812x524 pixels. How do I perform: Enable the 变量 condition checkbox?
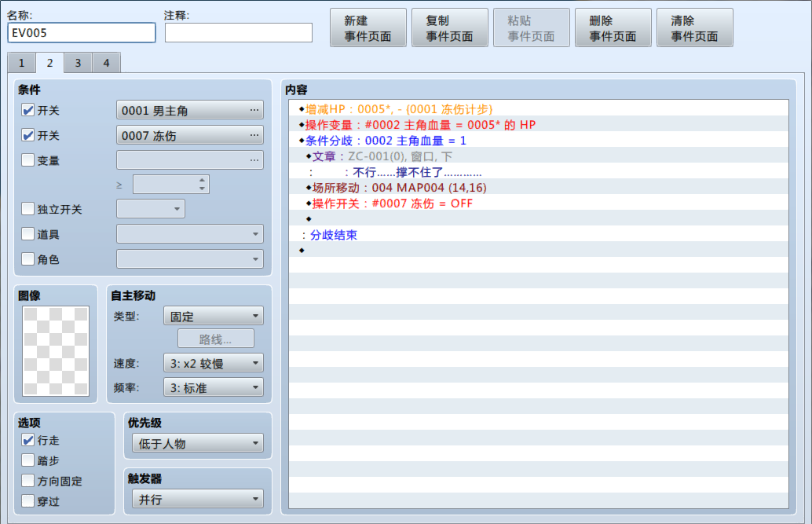(x=28, y=159)
